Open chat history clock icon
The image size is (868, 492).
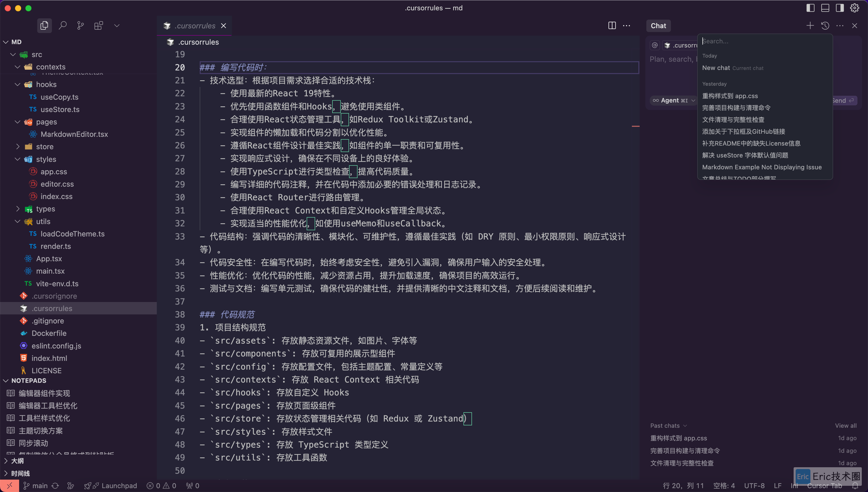coord(825,26)
